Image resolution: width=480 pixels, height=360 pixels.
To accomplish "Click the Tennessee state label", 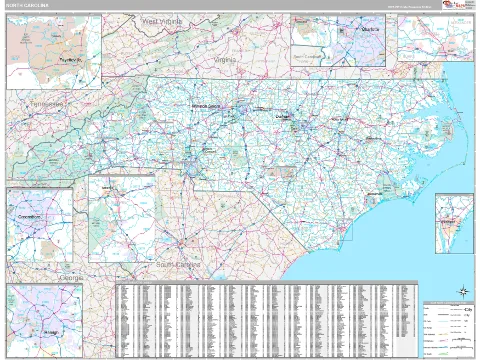I will (46, 104).
